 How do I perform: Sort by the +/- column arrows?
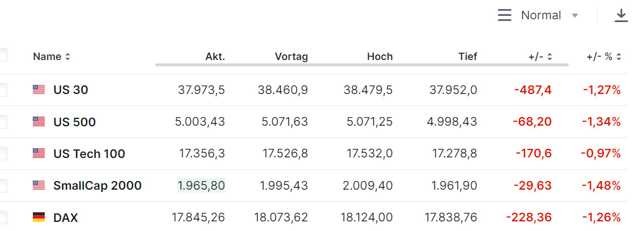click(549, 57)
